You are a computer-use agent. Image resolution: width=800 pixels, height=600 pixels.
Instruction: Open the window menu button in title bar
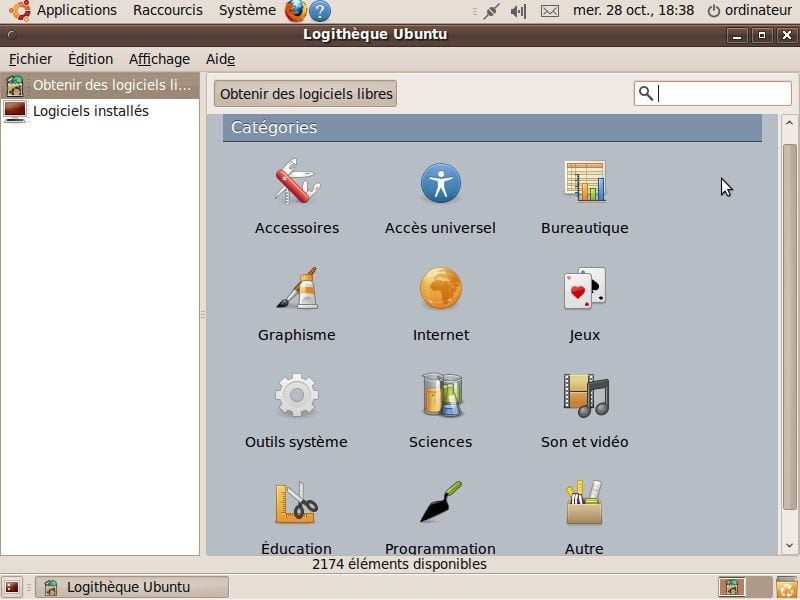[x=12, y=35]
